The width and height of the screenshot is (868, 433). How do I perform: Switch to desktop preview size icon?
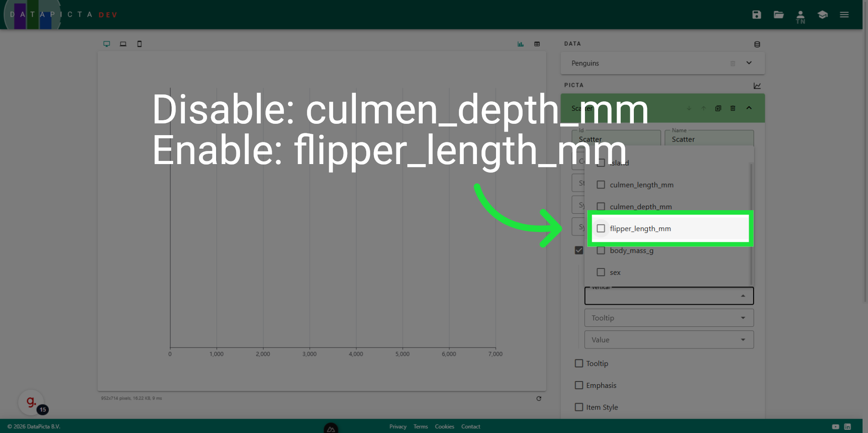click(x=107, y=44)
